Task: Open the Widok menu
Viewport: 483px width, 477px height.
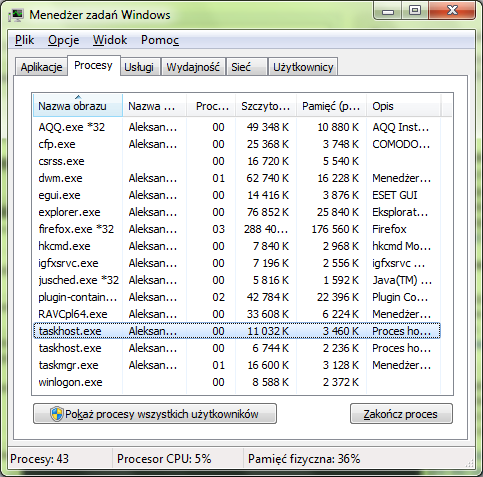Action: [x=110, y=40]
